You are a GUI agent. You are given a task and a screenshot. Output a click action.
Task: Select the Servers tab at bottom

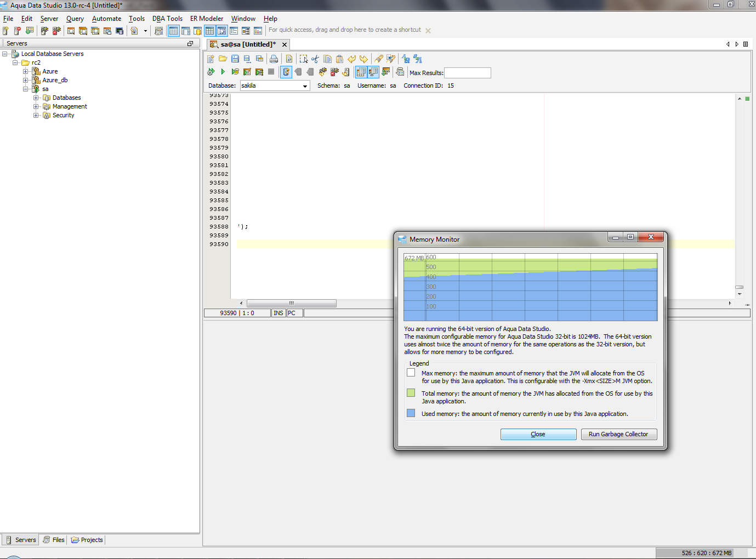[x=20, y=540]
